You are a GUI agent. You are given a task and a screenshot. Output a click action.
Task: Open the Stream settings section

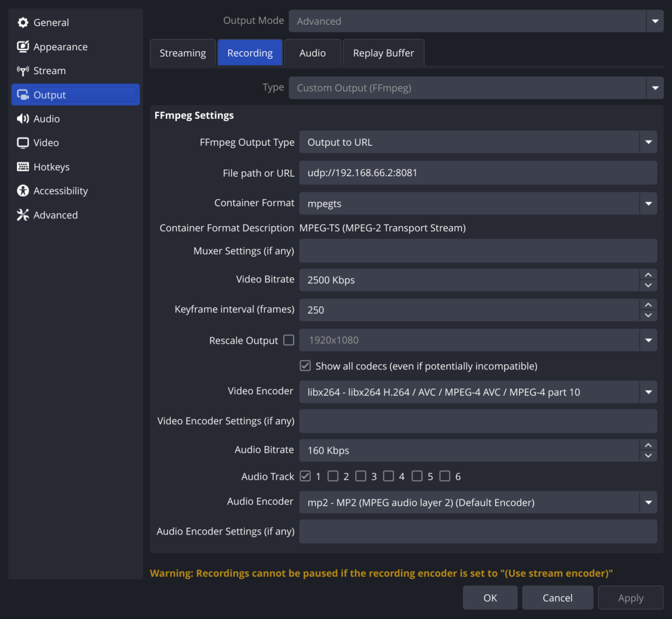click(49, 70)
